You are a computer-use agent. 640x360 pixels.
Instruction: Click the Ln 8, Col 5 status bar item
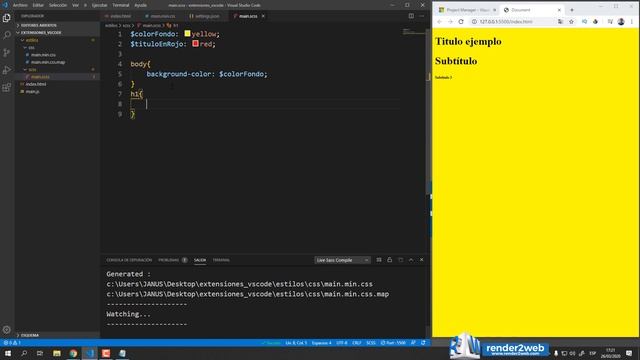click(296, 343)
